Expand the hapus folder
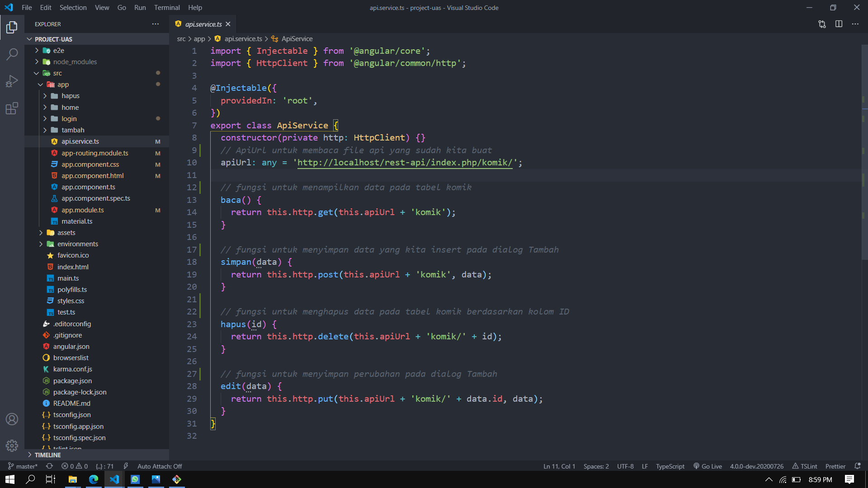 (71, 96)
